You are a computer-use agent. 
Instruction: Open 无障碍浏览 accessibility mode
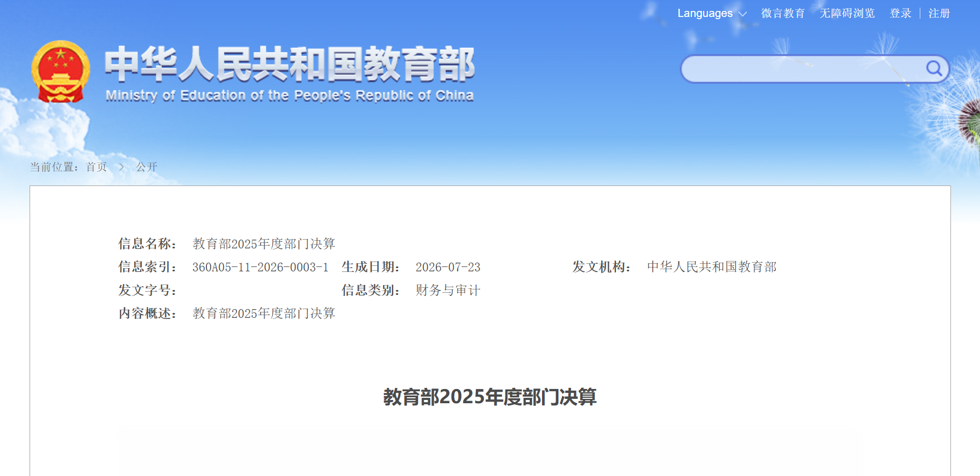[847, 13]
